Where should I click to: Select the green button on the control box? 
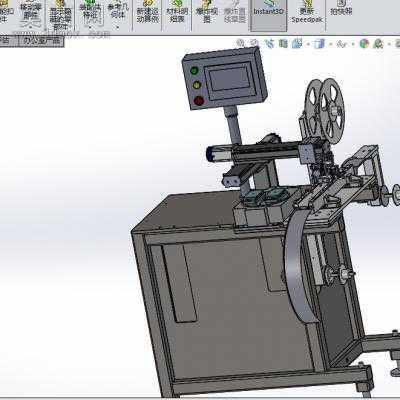(194, 71)
